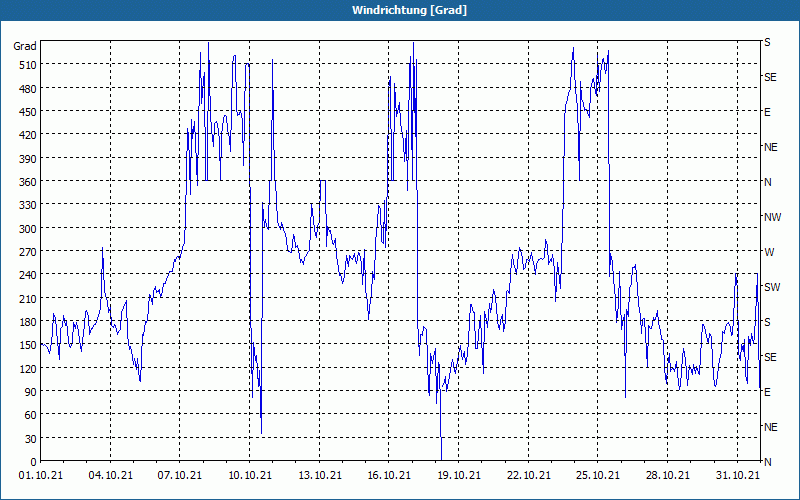Select the 07.10.21 date label

click(x=180, y=475)
